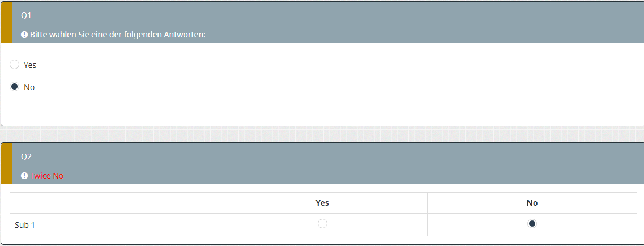This screenshot has height=246, width=644.
Task: Click the No column header in Q2 table
Action: click(x=532, y=203)
